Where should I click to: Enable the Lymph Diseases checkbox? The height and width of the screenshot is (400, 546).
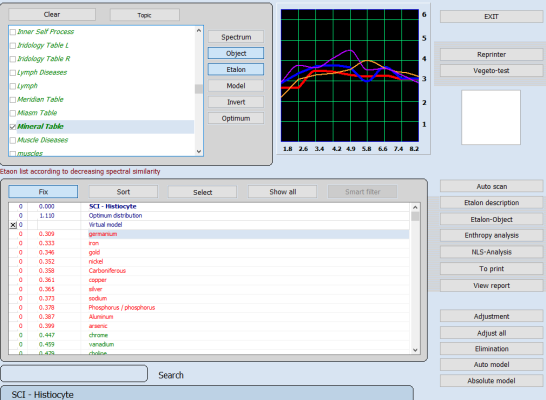pyautogui.click(x=13, y=73)
